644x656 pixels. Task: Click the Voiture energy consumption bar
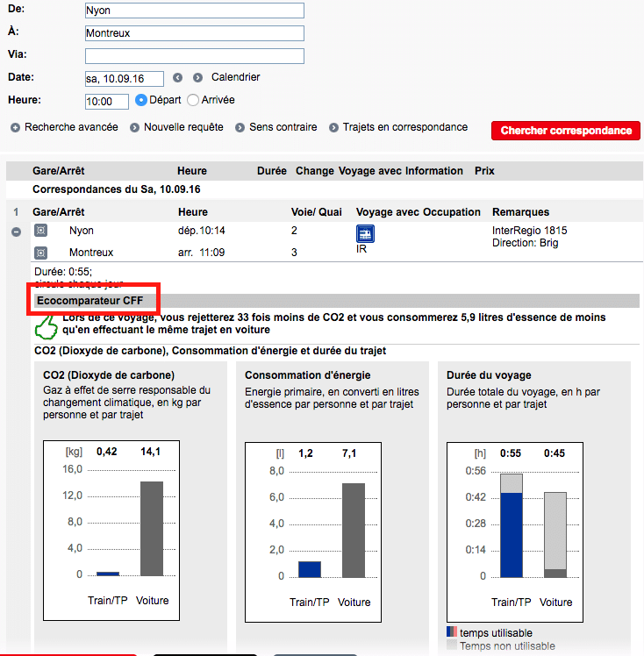pyautogui.click(x=354, y=531)
